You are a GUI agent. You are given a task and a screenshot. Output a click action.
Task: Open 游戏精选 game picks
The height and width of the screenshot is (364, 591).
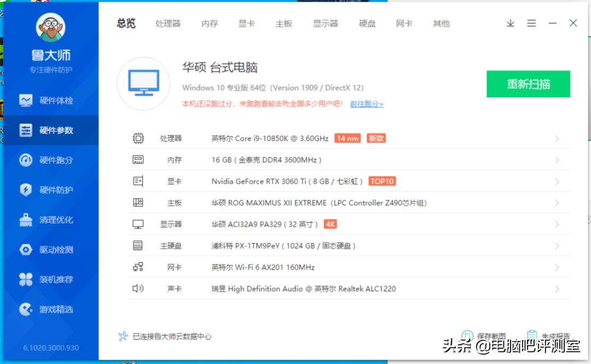click(48, 309)
